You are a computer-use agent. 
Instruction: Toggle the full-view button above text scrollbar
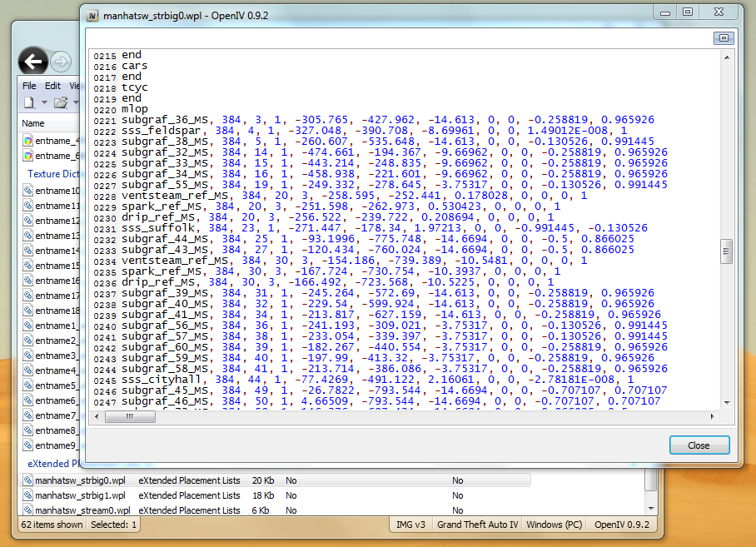(x=724, y=38)
